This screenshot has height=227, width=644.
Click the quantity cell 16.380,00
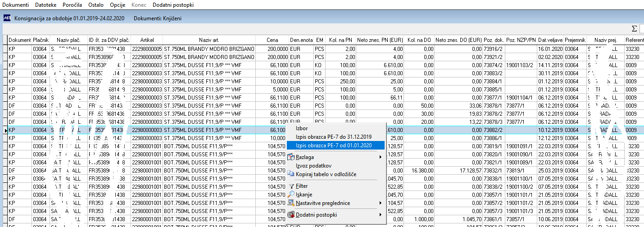(x=419, y=171)
